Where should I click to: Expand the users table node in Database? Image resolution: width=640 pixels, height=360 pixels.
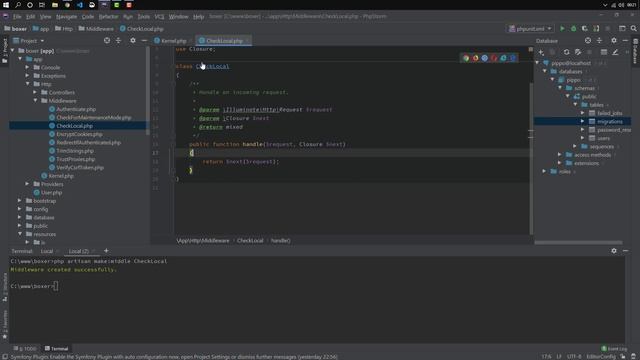(582, 138)
